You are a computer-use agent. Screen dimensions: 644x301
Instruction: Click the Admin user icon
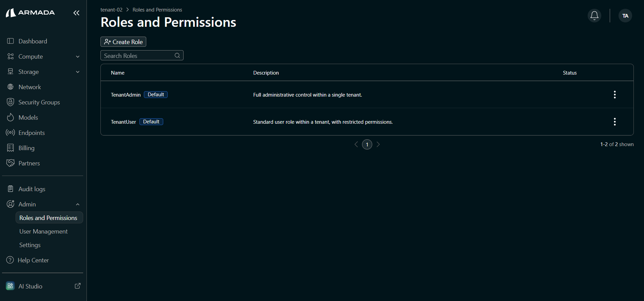11,204
